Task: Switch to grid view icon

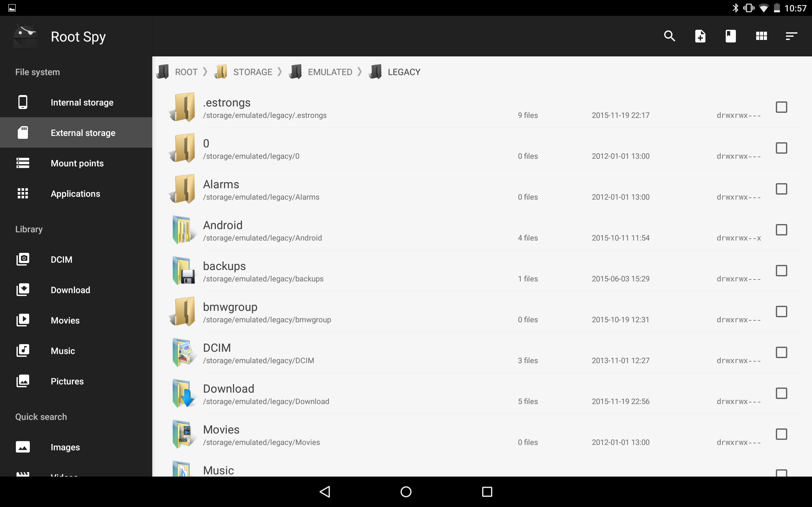Action: pos(761,36)
